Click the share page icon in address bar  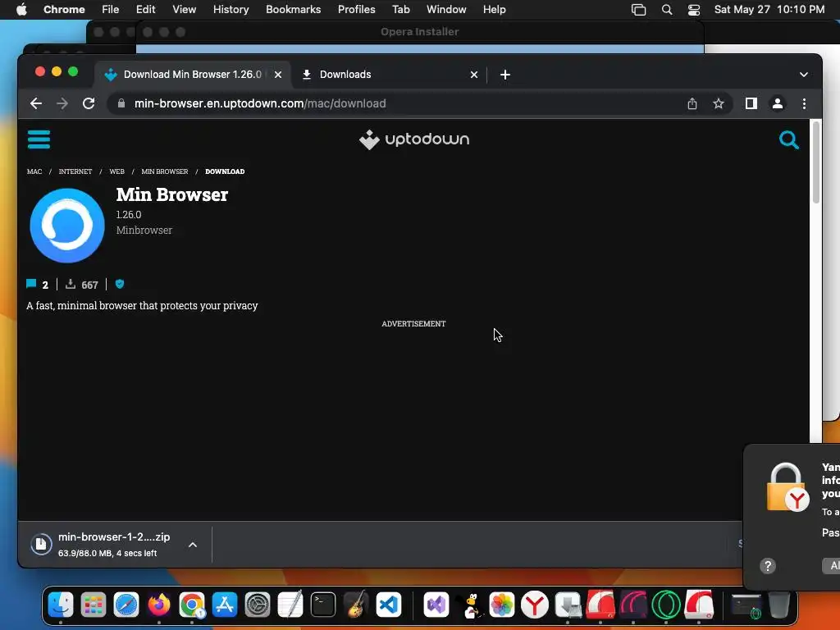[x=692, y=103]
